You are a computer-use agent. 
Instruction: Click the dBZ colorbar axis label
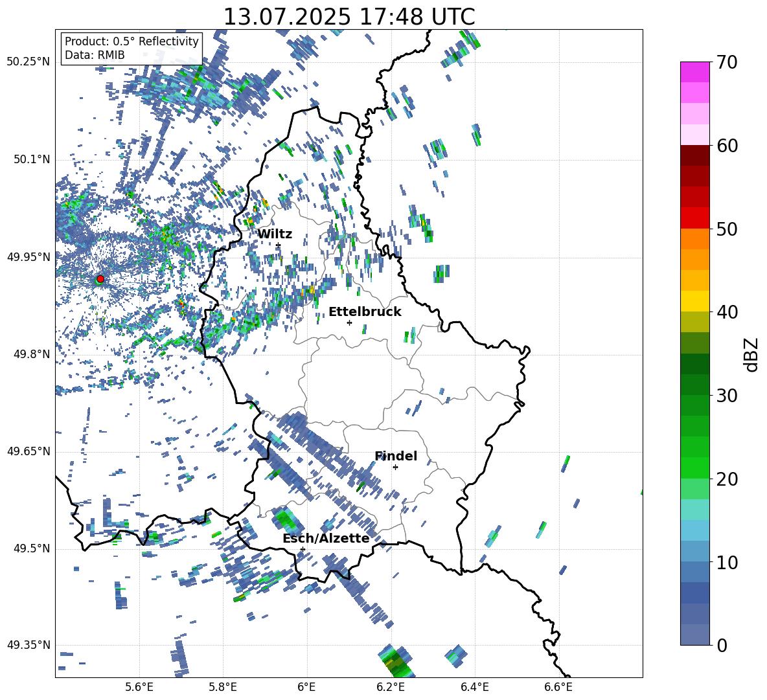point(751,354)
